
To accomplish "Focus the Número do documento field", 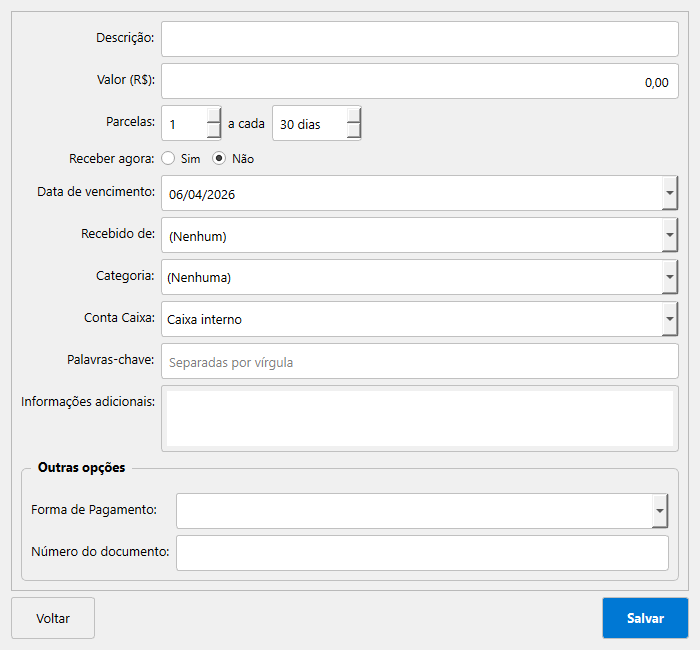I will [x=421, y=553].
